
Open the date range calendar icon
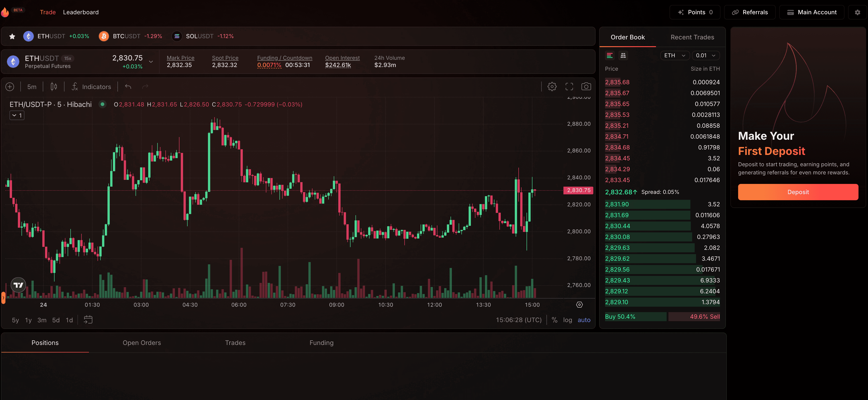(88, 320)
